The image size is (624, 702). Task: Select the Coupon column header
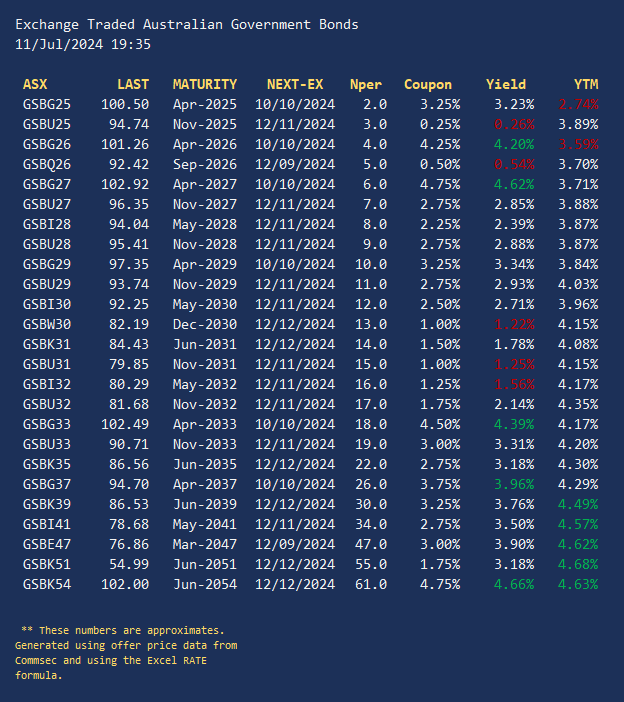point(427,85)
